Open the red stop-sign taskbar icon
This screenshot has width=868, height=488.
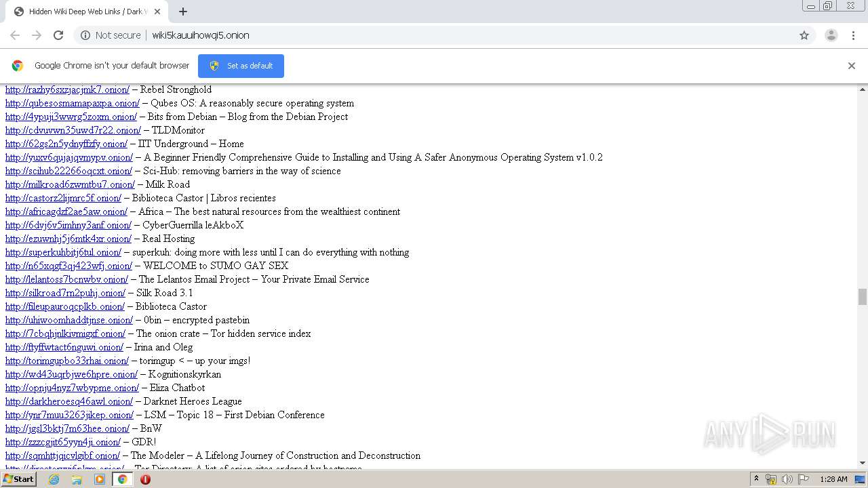click(145, 479)
